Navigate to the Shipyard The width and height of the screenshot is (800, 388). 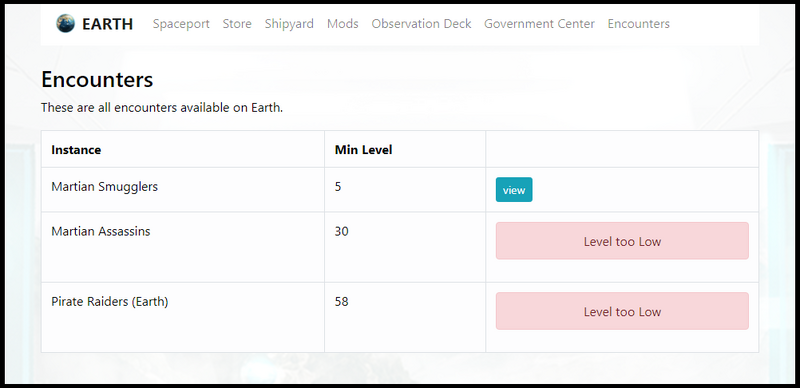pos(289,24)
